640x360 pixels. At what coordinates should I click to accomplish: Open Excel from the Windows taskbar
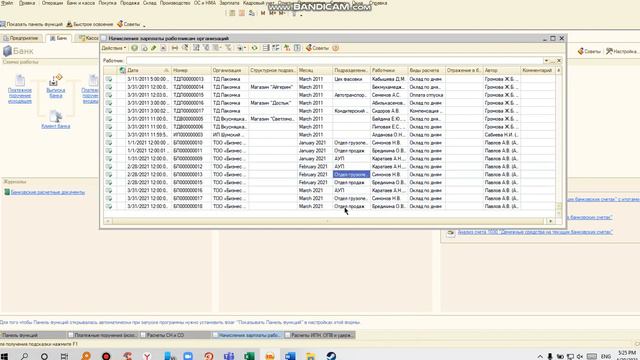tap(249, 356)
